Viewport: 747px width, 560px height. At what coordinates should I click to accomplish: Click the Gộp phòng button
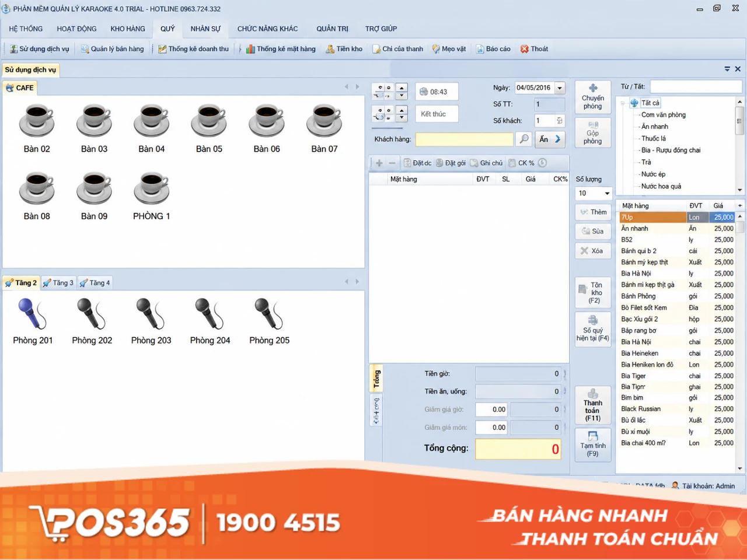[x=593, y=132]
